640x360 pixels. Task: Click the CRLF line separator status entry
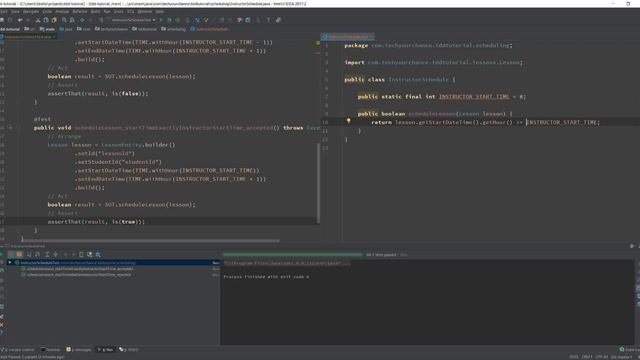587,357
